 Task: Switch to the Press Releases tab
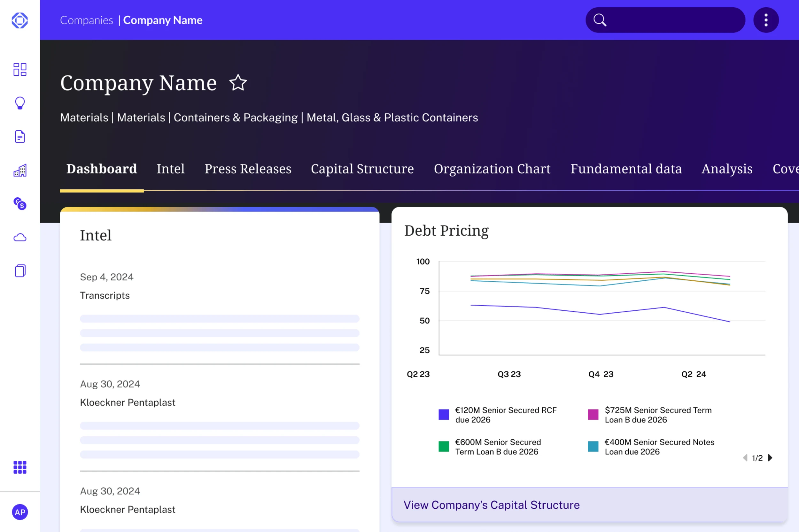[x=248, y=169]
